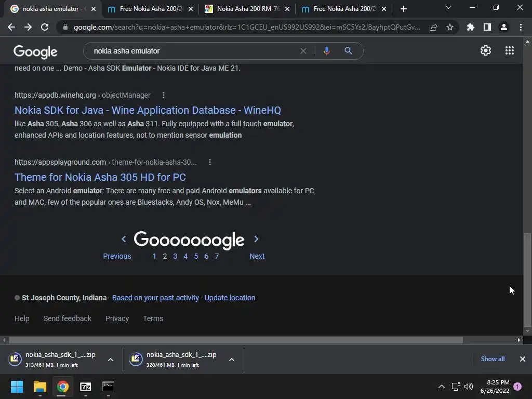Open the 'Terms' footer link
Image resolution: width=532 pixels, height=399 pixels.
pyautogui.click(x=153, y=318)
